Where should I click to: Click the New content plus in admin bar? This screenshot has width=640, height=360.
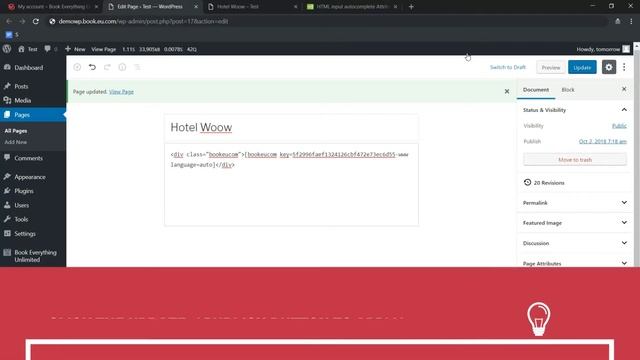(75, 49)
